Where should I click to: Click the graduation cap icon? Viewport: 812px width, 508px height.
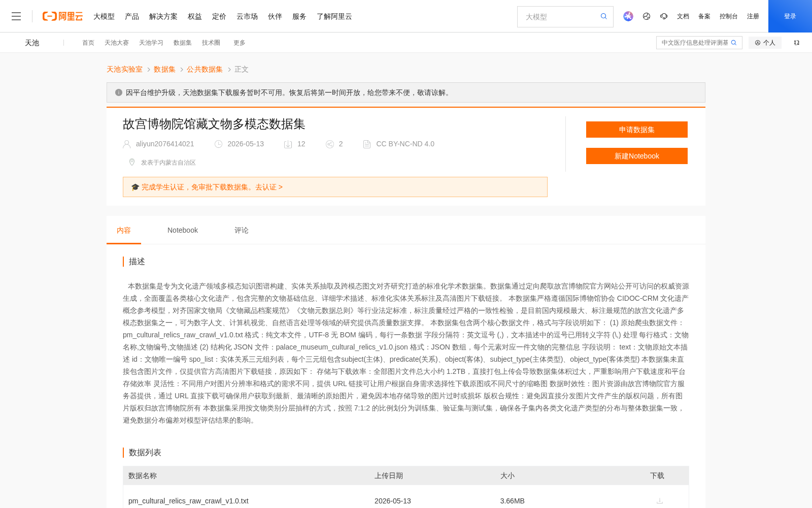click(135, 187)
